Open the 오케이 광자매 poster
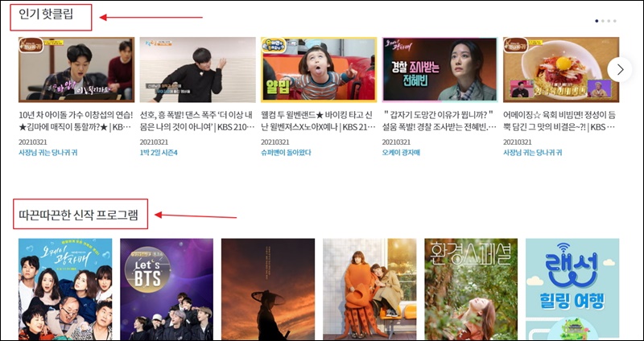This screenshot has height=341, width=644. click(x=65, y=290)
